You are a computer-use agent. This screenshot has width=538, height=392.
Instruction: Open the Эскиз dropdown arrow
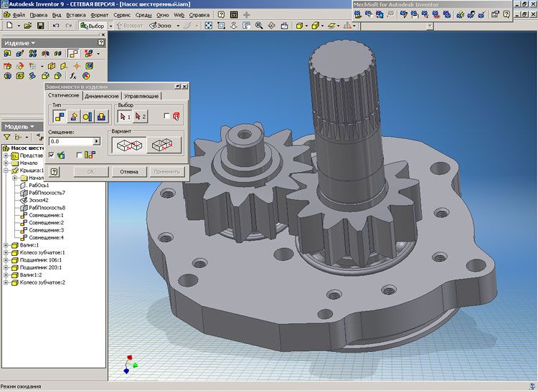click(178, 26)
